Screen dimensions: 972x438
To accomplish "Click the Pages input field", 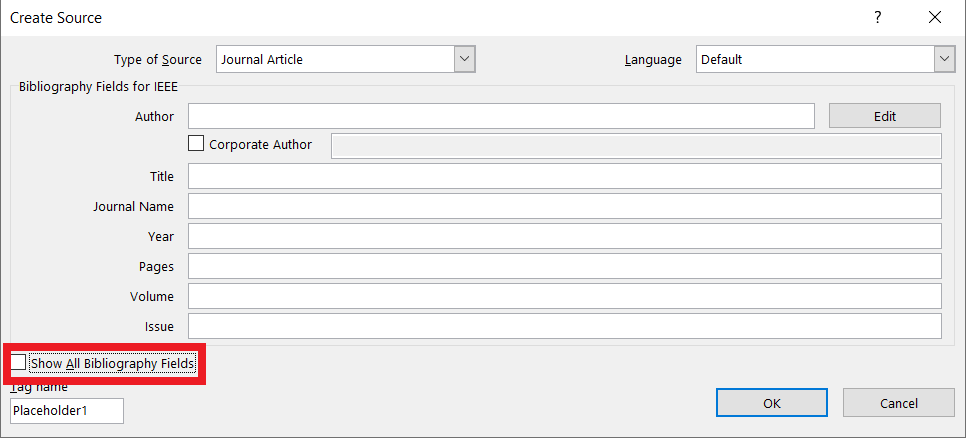I will tap(564, 266).
